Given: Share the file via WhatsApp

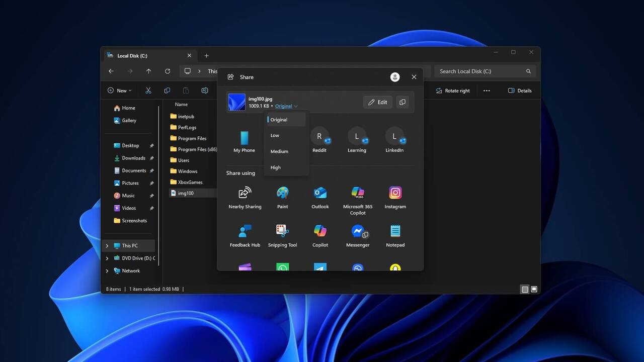Looking at the screenshot, I should coord(282,267).
